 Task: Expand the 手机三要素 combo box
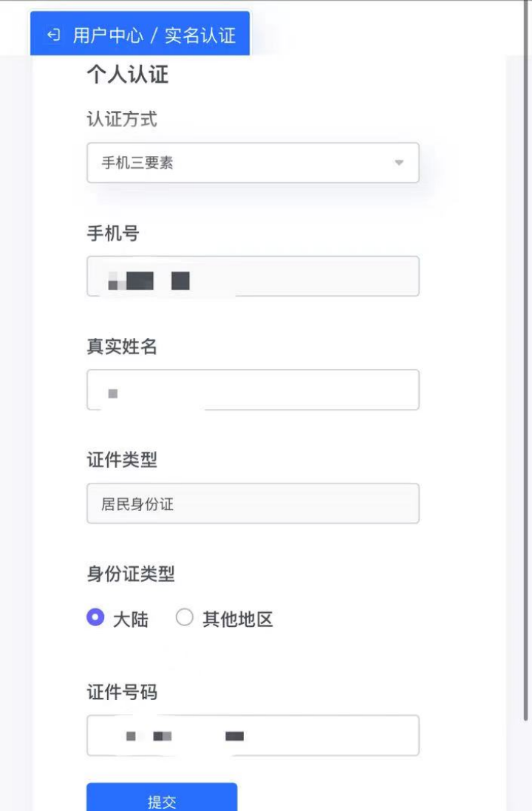(x=253, y=163)
